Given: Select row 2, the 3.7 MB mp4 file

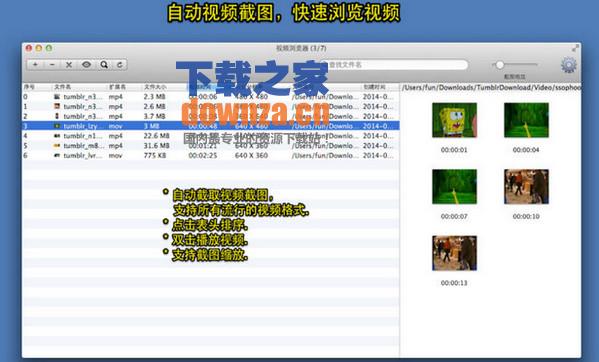Looking at the screenshot, I should click(211, 116).
